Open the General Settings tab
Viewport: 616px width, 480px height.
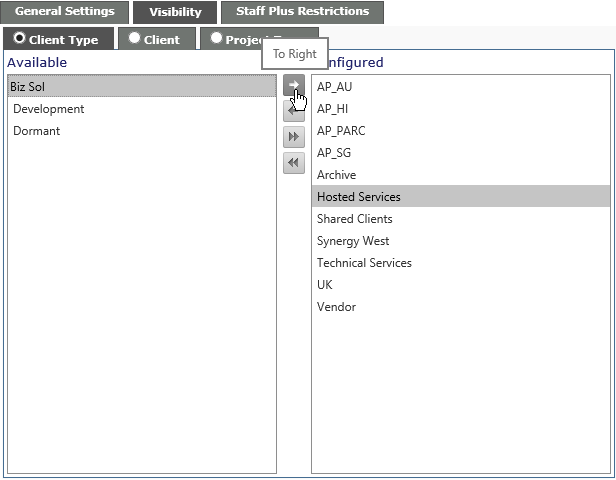64,12
